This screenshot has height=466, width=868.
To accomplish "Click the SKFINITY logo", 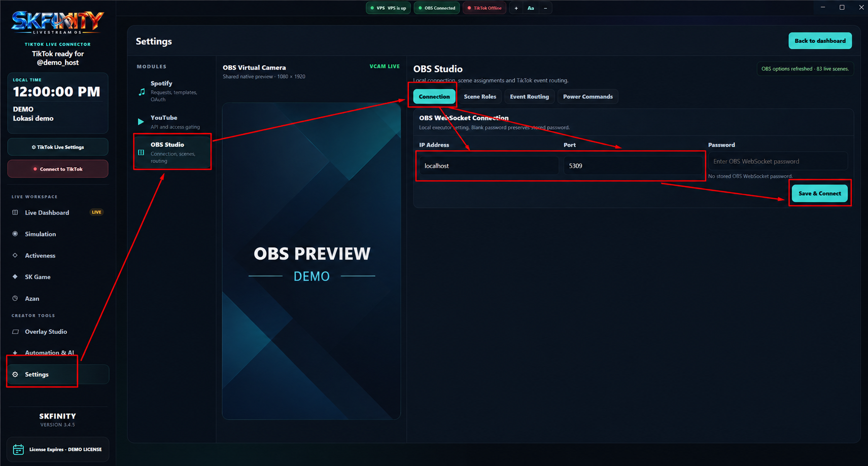I will [x=58, y=23].
